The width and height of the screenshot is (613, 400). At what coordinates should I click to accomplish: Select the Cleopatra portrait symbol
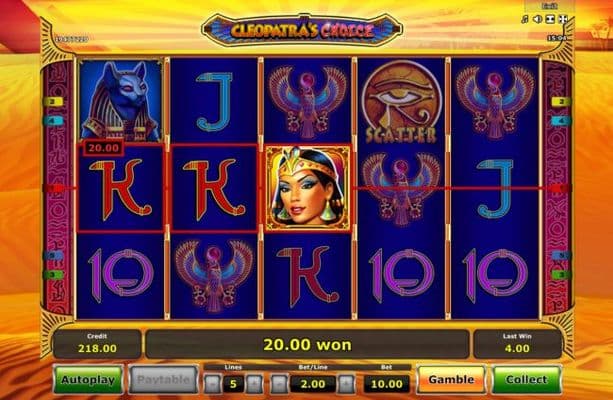point(308,188)
